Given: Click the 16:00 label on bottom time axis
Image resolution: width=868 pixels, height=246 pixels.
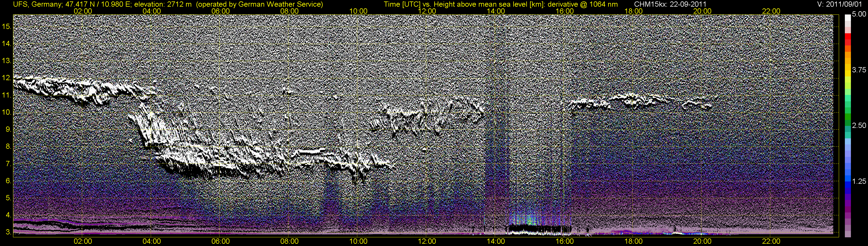Looking at the screenshot, I should [x=565, y=241].
